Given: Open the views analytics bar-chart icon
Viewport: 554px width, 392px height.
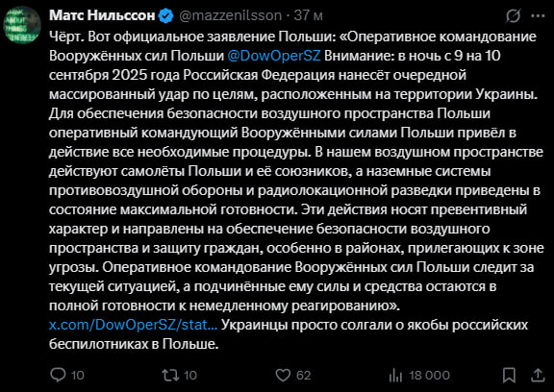Looking at the screenshot, I should pyautogui.click(x=395, y=376).
